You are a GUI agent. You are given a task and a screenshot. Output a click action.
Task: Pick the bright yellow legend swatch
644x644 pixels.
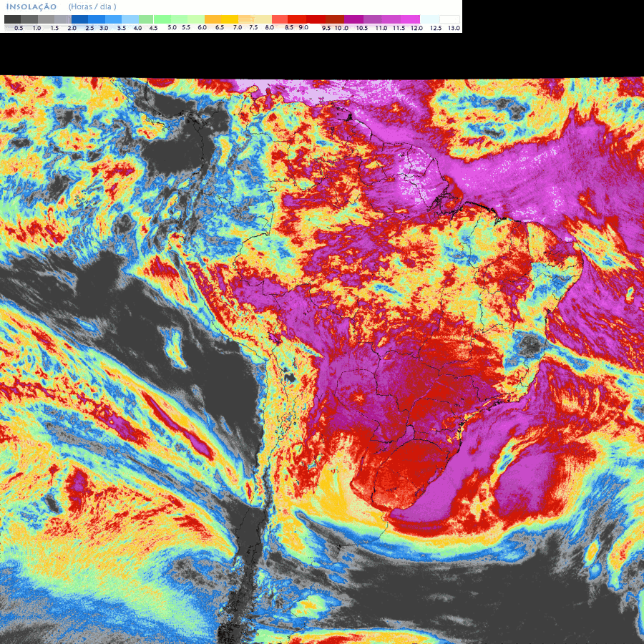tap(230, 19)
